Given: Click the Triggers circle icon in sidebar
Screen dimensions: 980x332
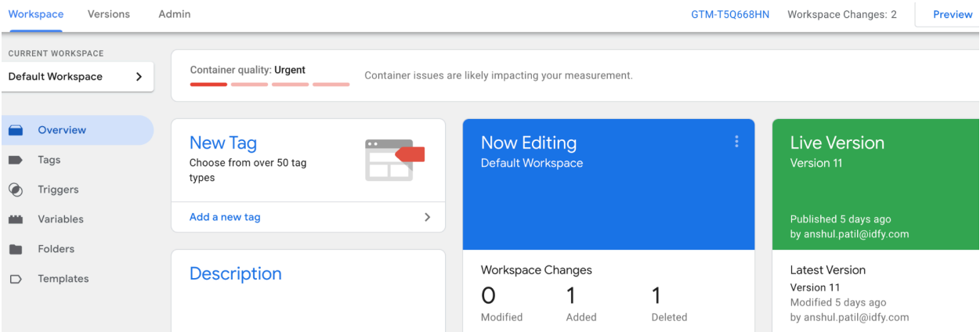Looking at the screenshot, I should point(16,189).
